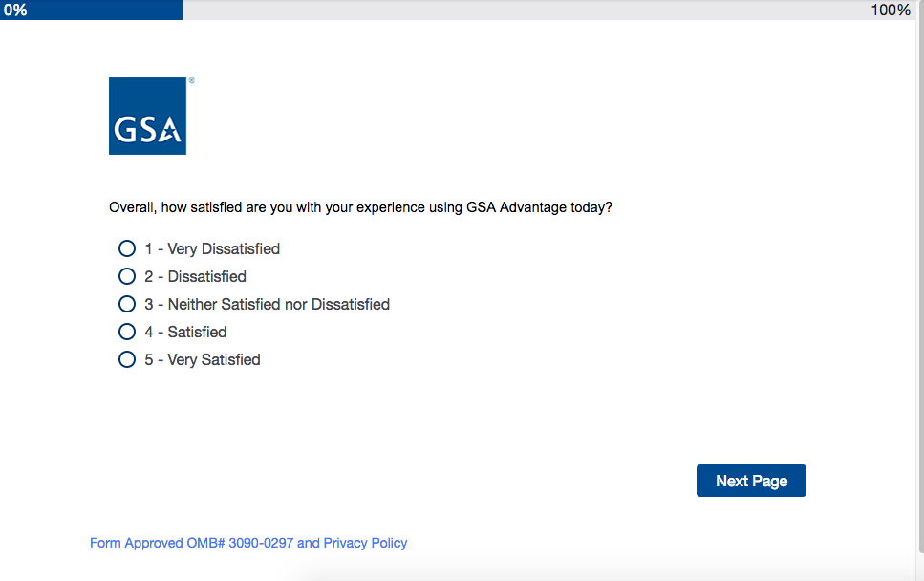Click the 100% progress label

pyautogui.click(x=890, y=10)
